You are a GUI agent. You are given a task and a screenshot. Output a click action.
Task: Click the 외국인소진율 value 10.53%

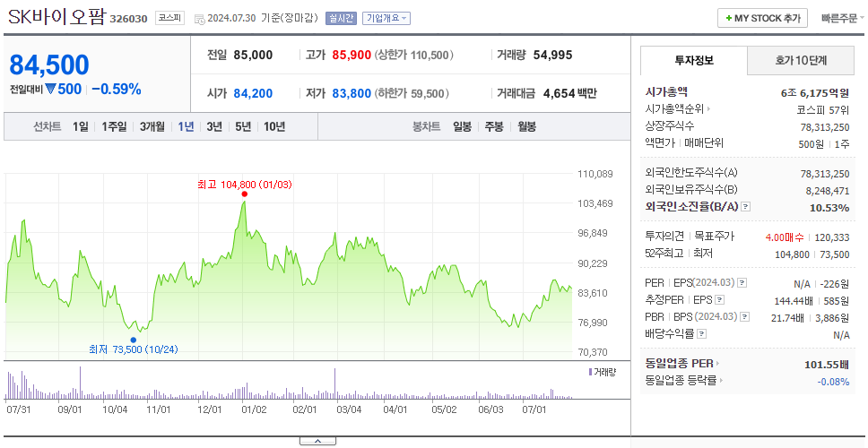pyautogui.click(x=829, y=208)
